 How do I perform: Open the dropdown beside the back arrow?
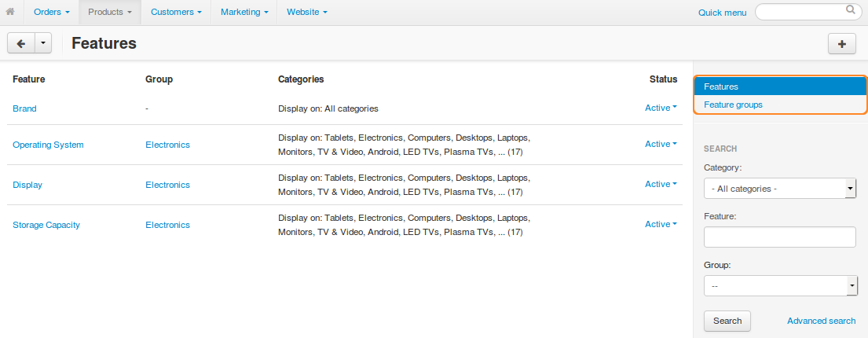point(43,43)
